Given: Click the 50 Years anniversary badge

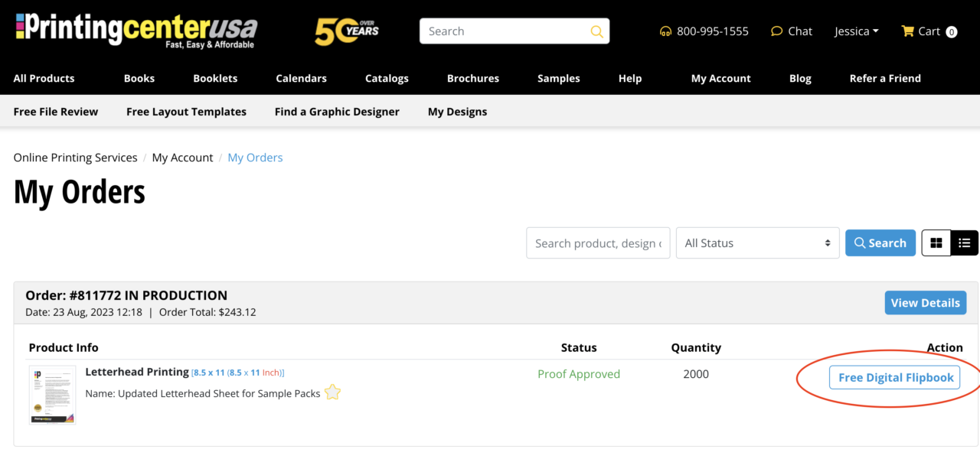Looking at the screenshot, I should coord(347,31).
